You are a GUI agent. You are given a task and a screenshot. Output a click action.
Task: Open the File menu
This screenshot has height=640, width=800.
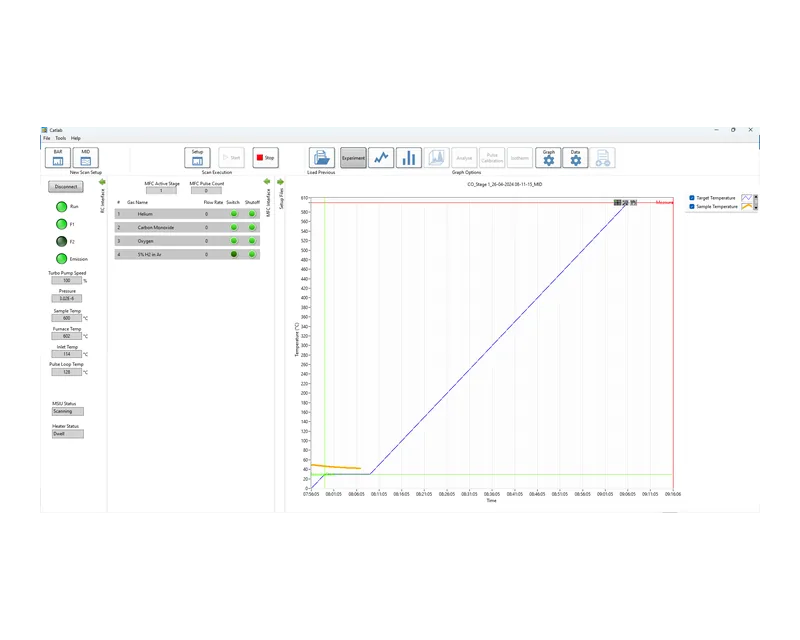tap(46, 138)
